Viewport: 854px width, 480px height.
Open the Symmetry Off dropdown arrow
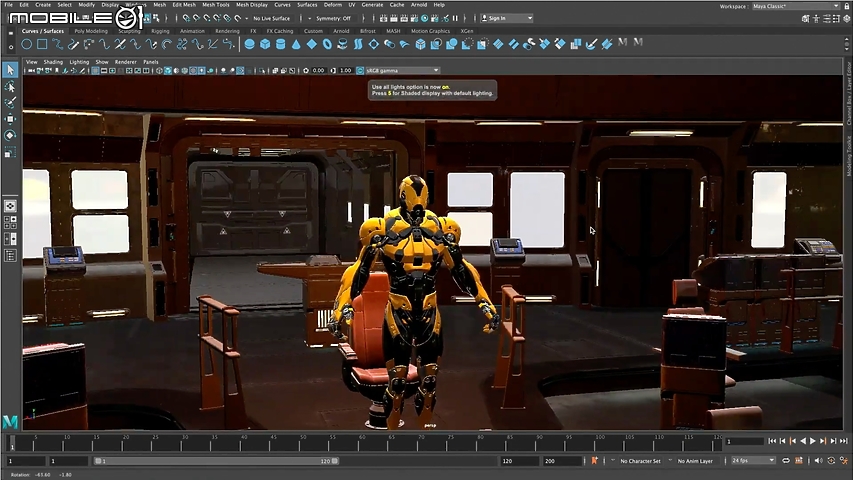309,19
